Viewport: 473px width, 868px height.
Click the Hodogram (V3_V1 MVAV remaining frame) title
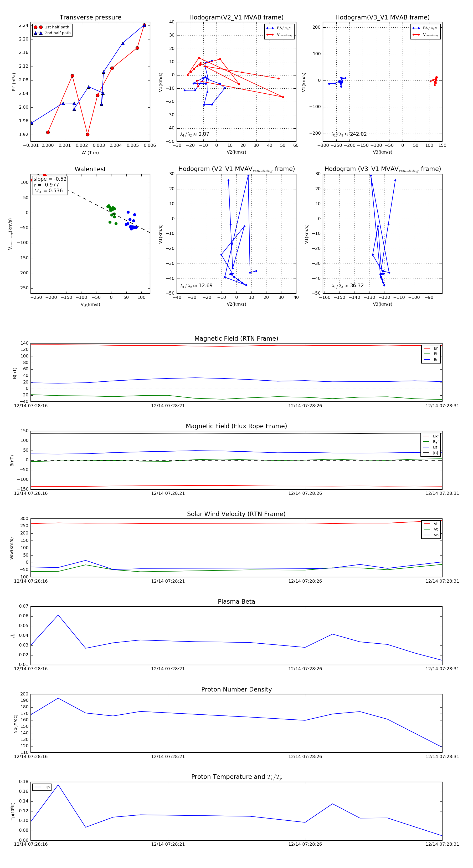pyautogui.click(x=382, y=169)
